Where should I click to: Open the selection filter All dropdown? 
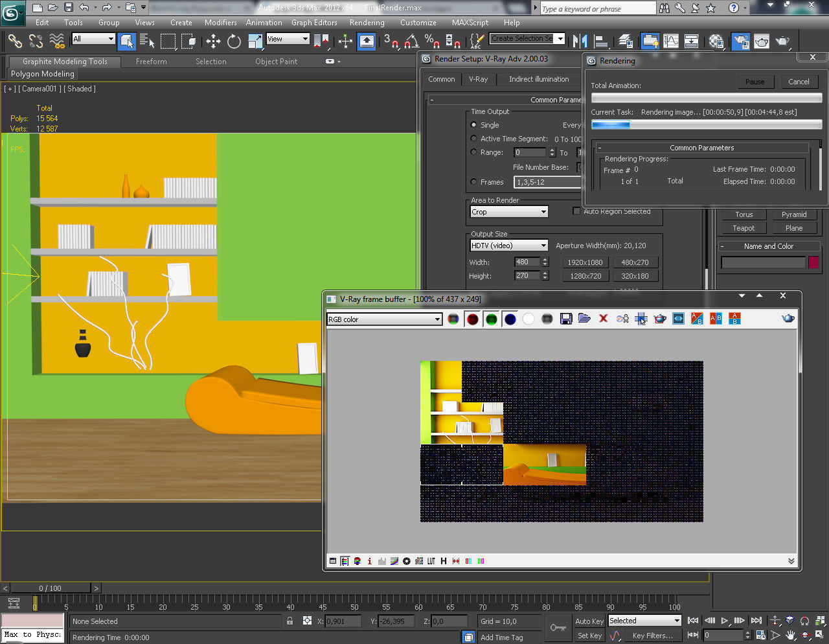93,40
